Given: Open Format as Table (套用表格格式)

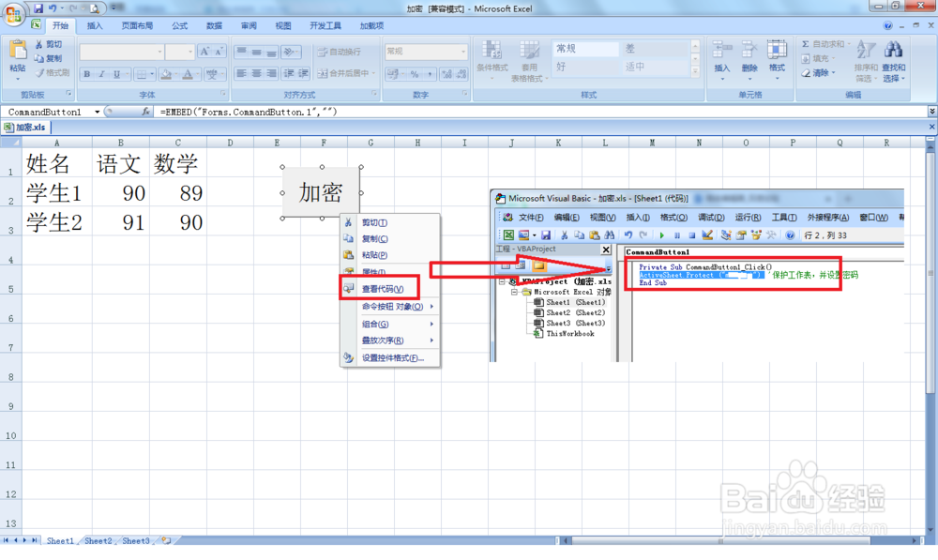Looking at the screenshot, I should click(x=529, y=61).
